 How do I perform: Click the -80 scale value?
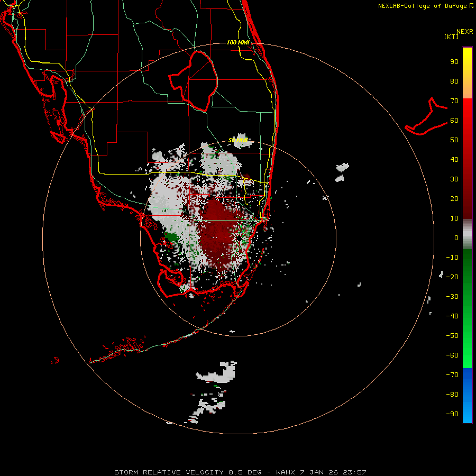click(x=452, y=395)
